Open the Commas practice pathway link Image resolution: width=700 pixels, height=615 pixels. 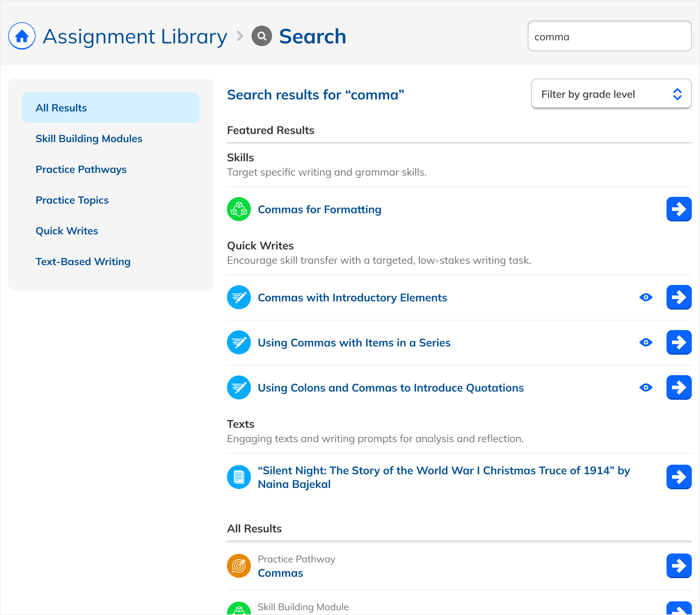pos(280,573)
